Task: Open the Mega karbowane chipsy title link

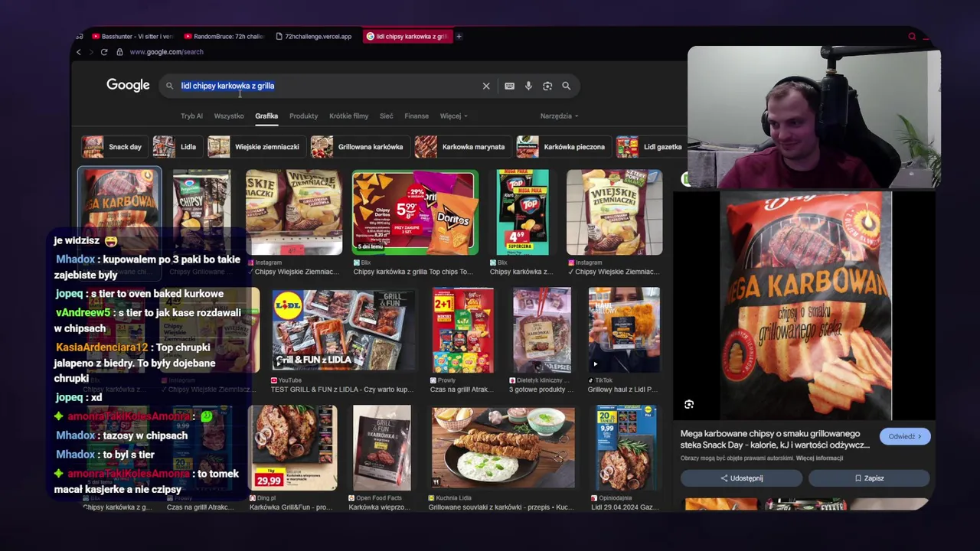Action: [x=775, y=439]
